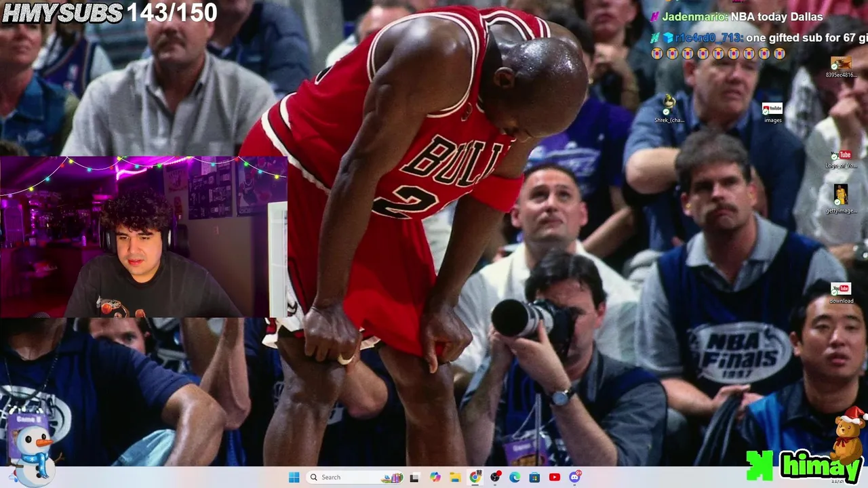Switch to Google Chrome on the taskbar
Viewport: 868px width, 488px height.
(x=475, y=477)
